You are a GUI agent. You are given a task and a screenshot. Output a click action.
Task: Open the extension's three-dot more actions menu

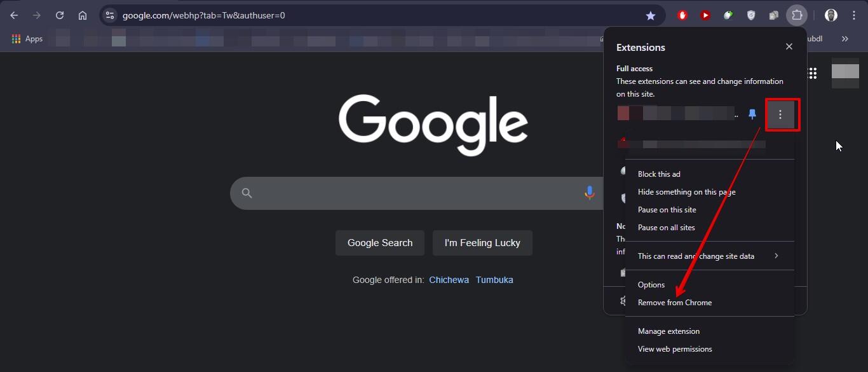coord(780,114)
